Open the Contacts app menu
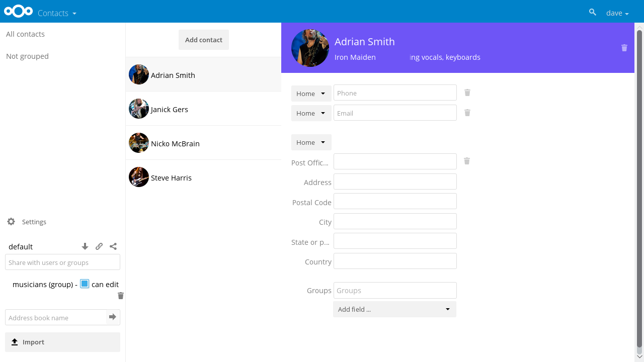 [x=57, y=13]
